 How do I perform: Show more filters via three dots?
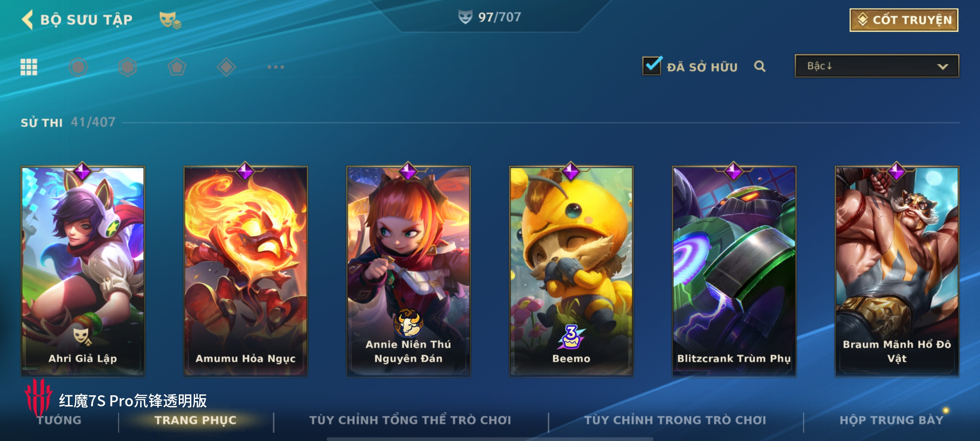(276, 67)
